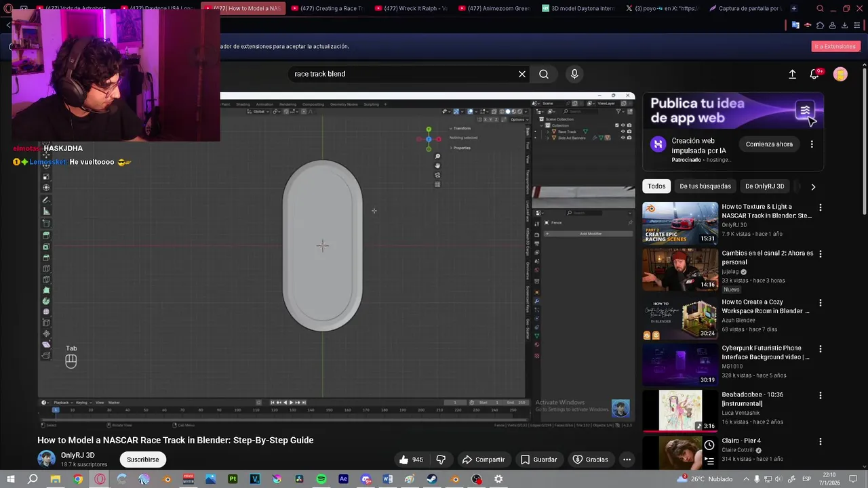
Task: Expand filter chips with right arrow
Action: click(813, 186)
